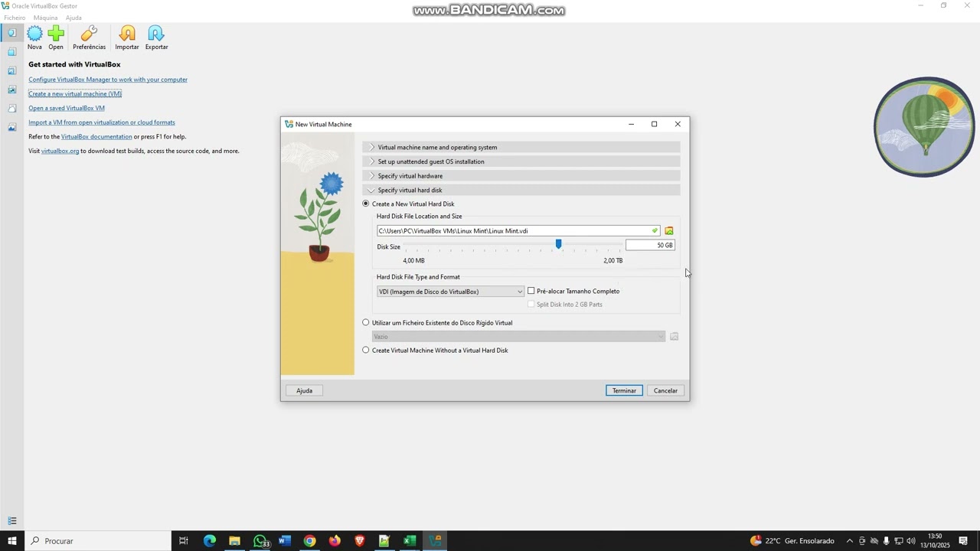980x551 pixels.
Task: Toggle Split Disk Into 2 GB Parts
Action: pyautogui.click(x=531, y=305)
